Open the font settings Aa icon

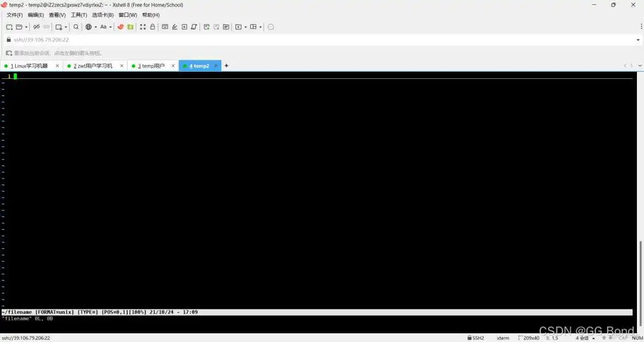pos(103,27)
